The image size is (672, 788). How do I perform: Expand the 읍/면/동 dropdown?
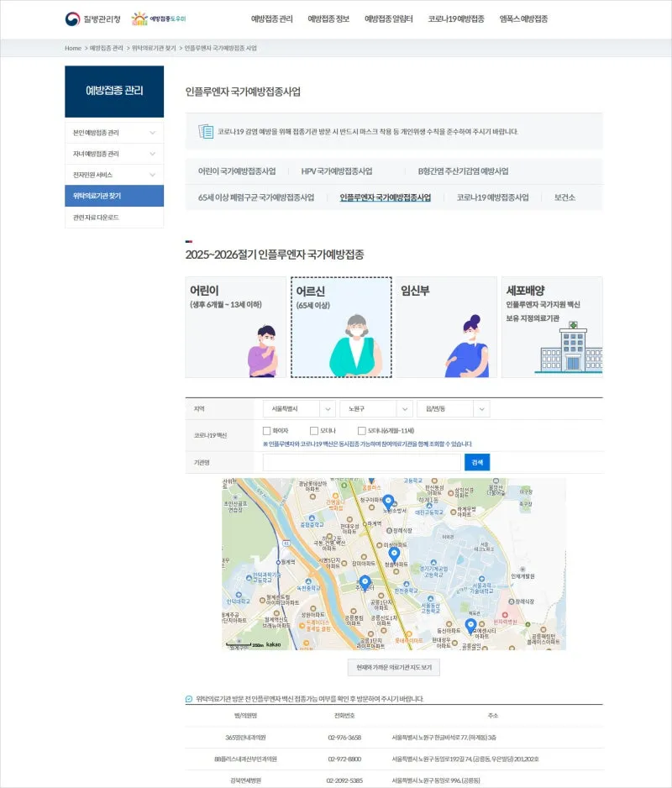[x=453, y=409]
